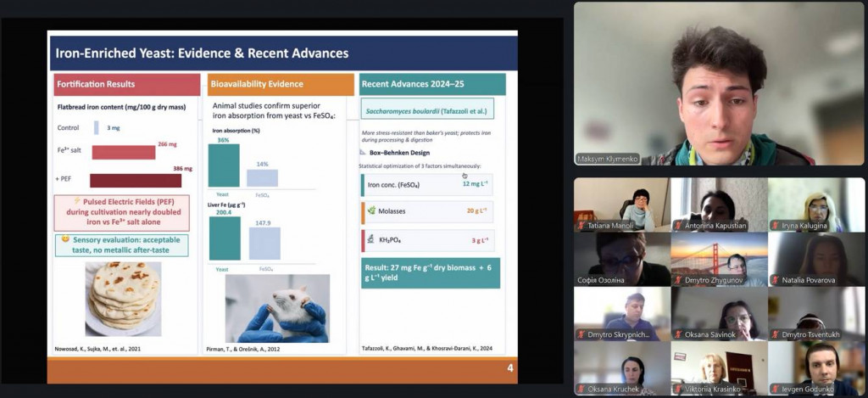Click muted mic icon by Dmytro Zhygunov's name

(678, 280)
